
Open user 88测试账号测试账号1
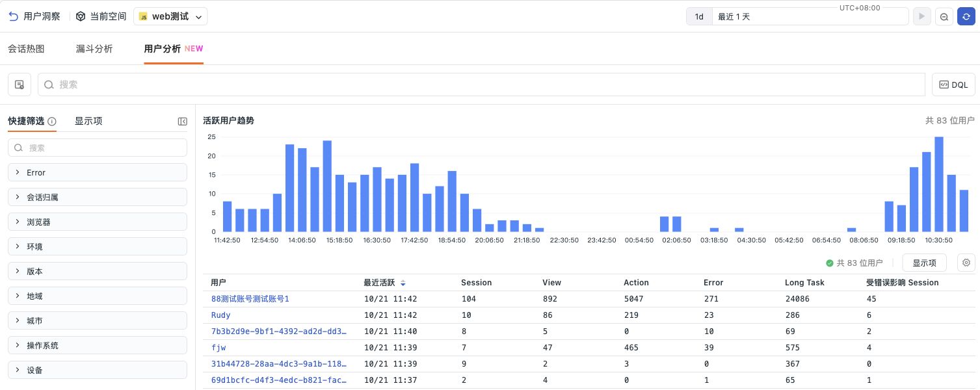pos(250,299)
